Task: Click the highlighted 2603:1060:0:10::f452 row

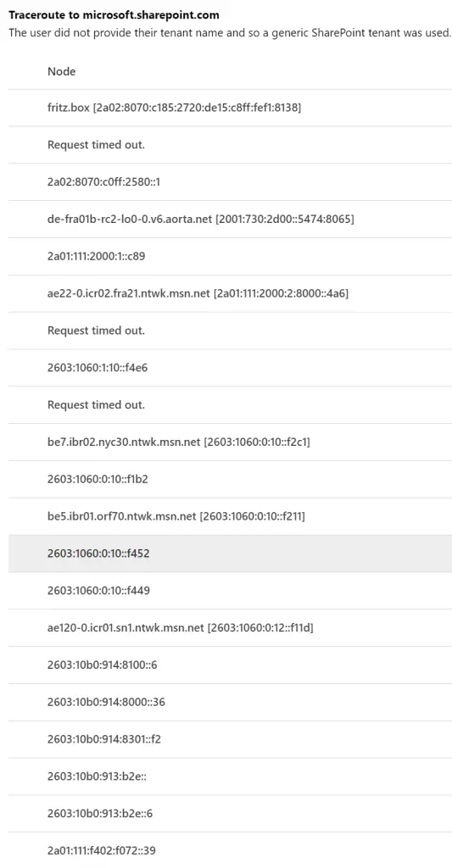Action: point(230,554)
